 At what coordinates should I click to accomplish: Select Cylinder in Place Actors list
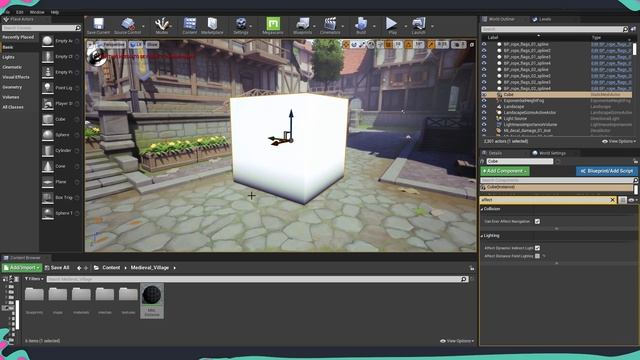60,150
